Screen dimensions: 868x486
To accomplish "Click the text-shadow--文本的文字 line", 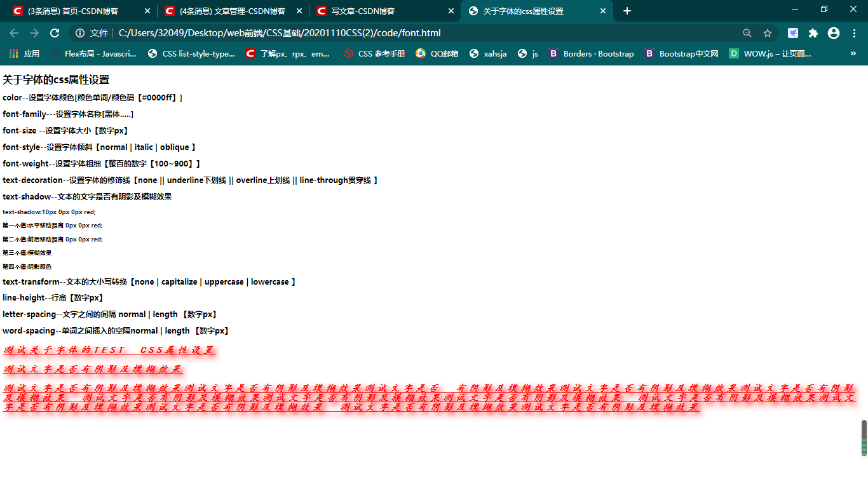I will pos(87,197).
